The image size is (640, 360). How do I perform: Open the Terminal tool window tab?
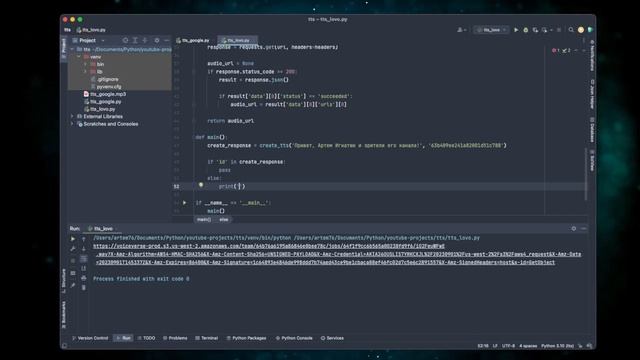[x=207, y=338]
